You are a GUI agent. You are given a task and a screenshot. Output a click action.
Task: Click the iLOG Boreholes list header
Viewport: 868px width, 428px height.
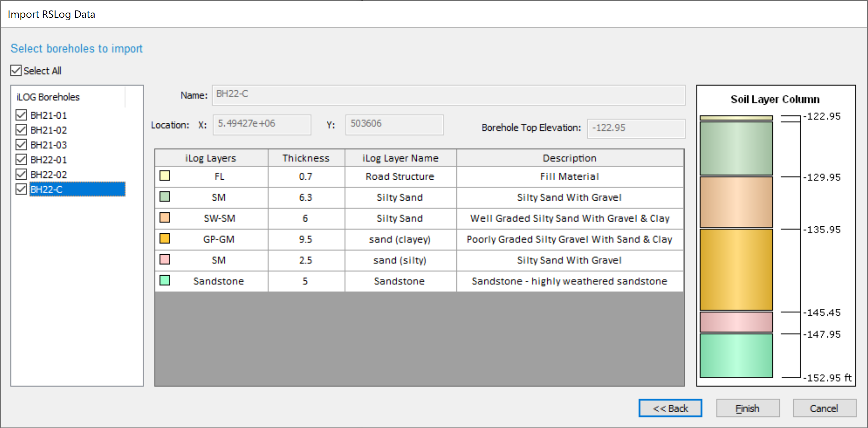[x=68, y=97]
